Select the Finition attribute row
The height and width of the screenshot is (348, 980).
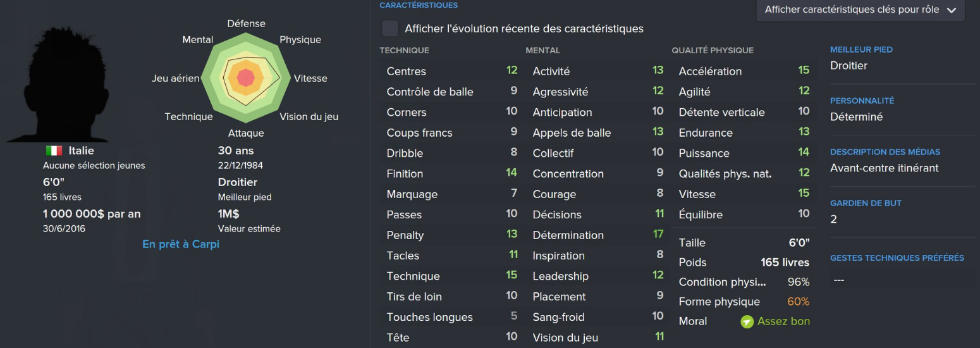coord(451,173)
